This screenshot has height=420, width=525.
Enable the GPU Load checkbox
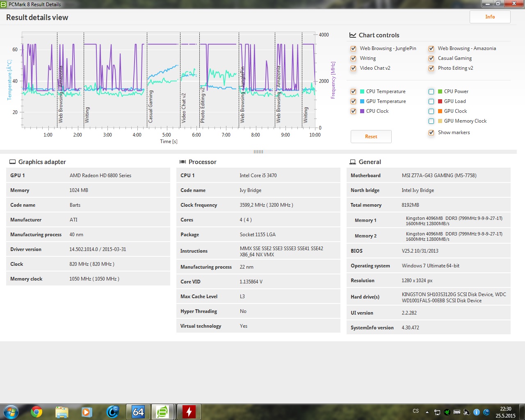click(431, 101)
